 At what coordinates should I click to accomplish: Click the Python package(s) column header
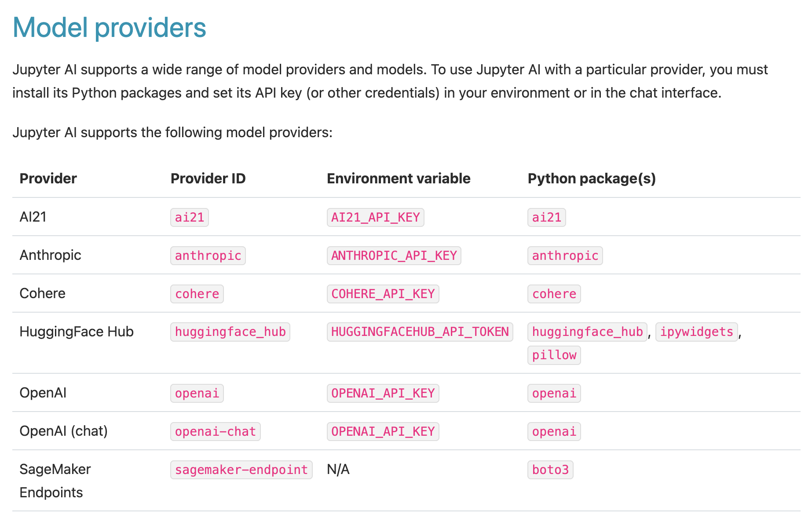tap(592, 178)
